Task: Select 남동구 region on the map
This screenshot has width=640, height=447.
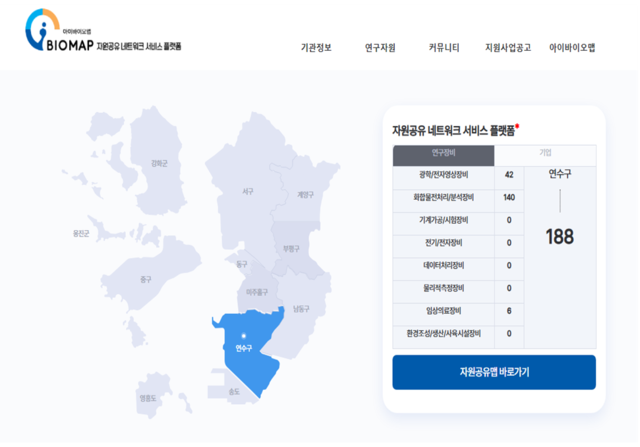Action: tap(301, 309)
